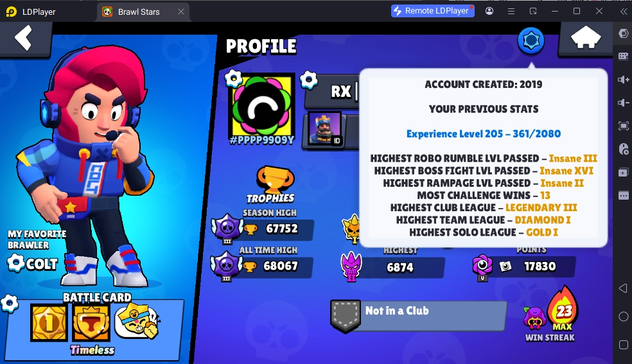632x364 pixels.
Task: Collapse the LDPlayer right sidebar chevrons
Action: [x=623, y=12]
